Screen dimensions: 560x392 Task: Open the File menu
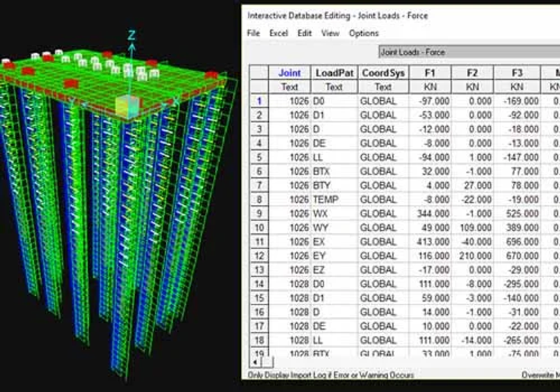pos(253,33)
